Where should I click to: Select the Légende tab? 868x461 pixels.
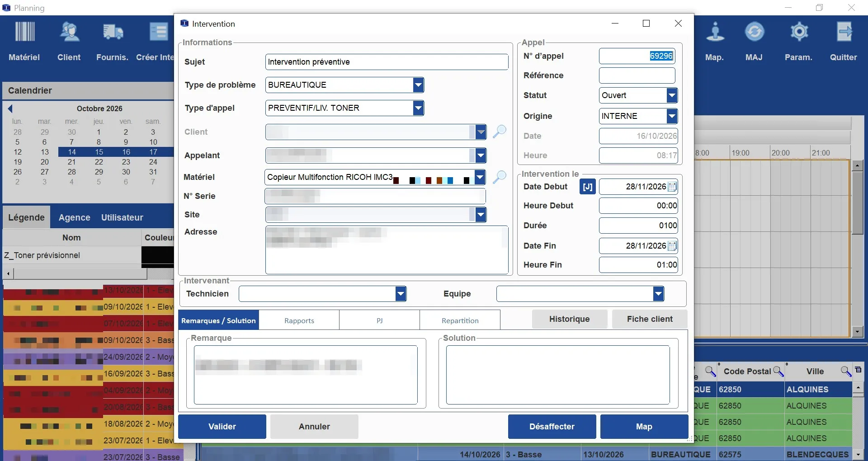tap(26, 217)
